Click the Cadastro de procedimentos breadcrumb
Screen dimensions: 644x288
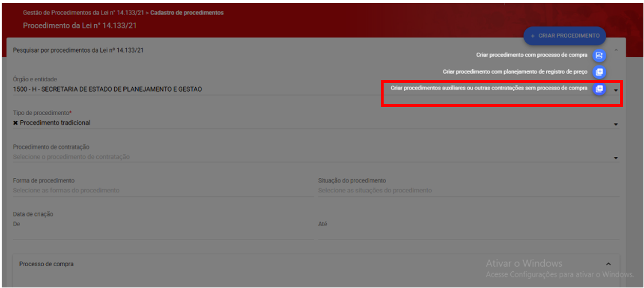coord(187,13)
